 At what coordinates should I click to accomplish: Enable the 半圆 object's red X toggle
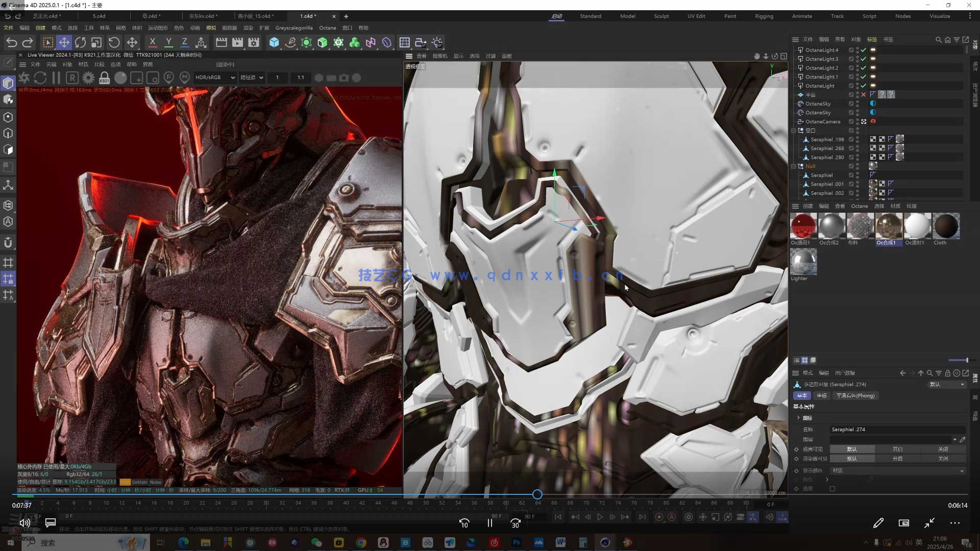[864, 95]
